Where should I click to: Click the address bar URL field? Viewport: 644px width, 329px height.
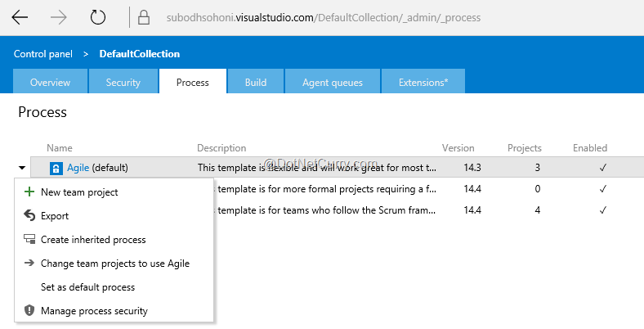tap(324, 18)
